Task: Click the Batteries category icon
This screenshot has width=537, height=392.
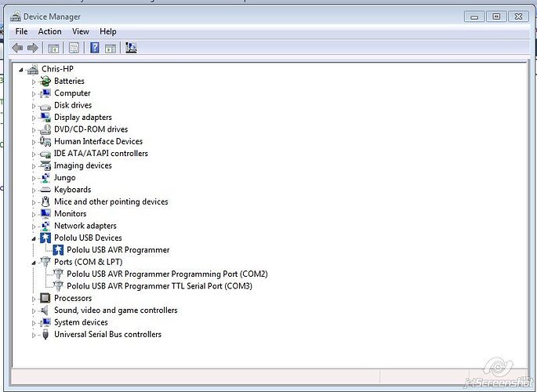Action: coord(45,82)
